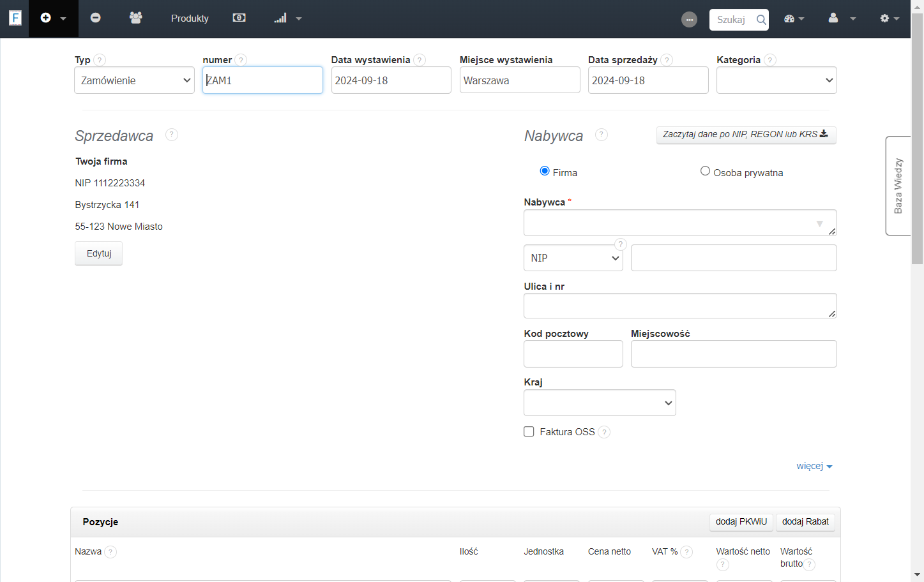Screen dimensions: 924x582
Task: Click Zaczytaj dane po NIP, REGON lub KRS
Action: 746,134
